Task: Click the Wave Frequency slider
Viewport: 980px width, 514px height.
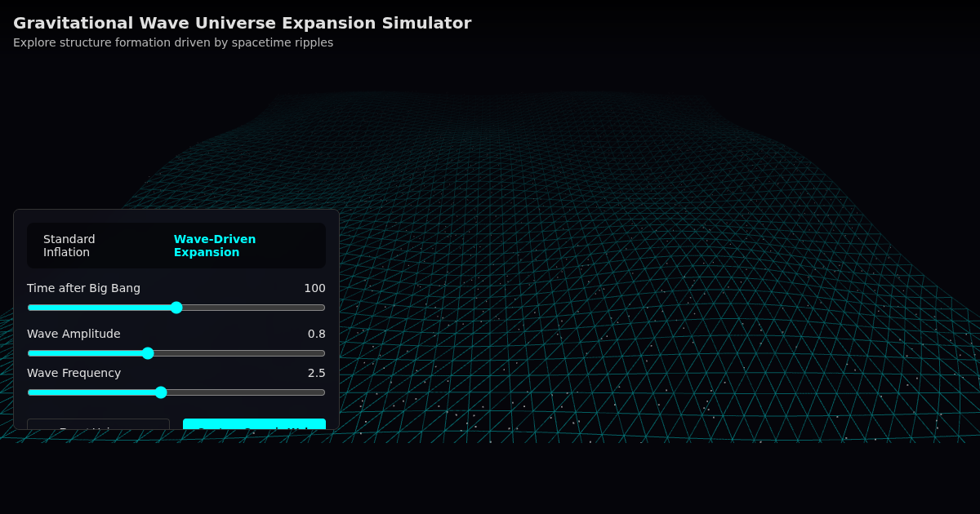Action: point(176,392)
